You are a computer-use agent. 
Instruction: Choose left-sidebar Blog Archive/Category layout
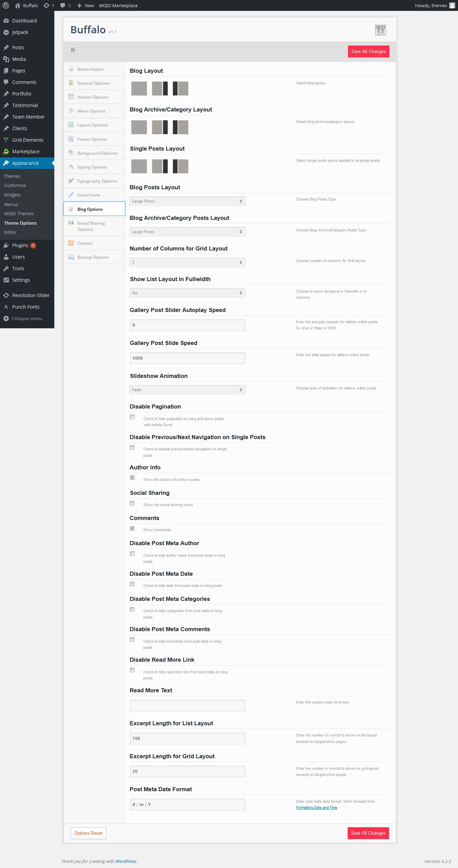tap(181, 127)
